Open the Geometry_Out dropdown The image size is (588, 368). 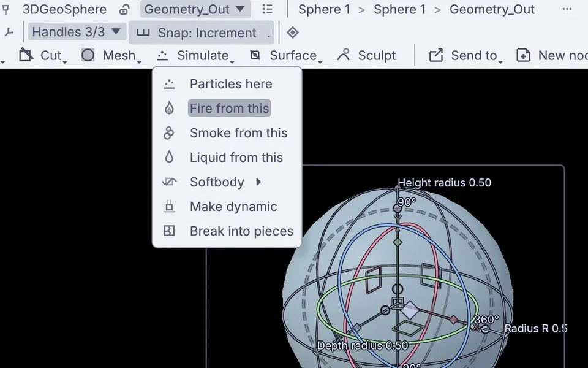pos(195,9)
